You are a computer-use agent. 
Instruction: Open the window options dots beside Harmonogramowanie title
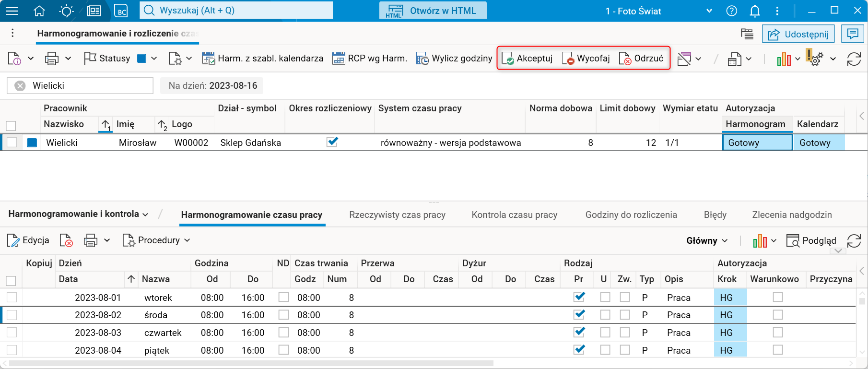pos(13,33)
